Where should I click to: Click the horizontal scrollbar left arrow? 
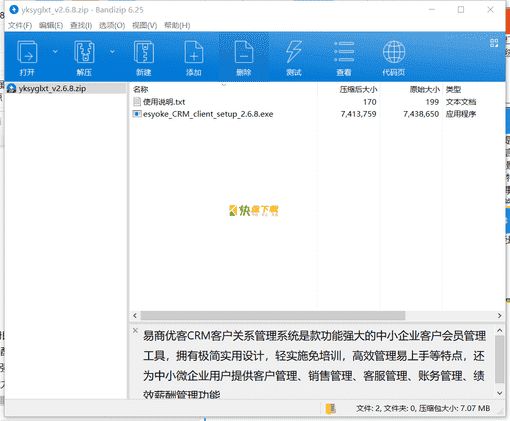[135, 315]
